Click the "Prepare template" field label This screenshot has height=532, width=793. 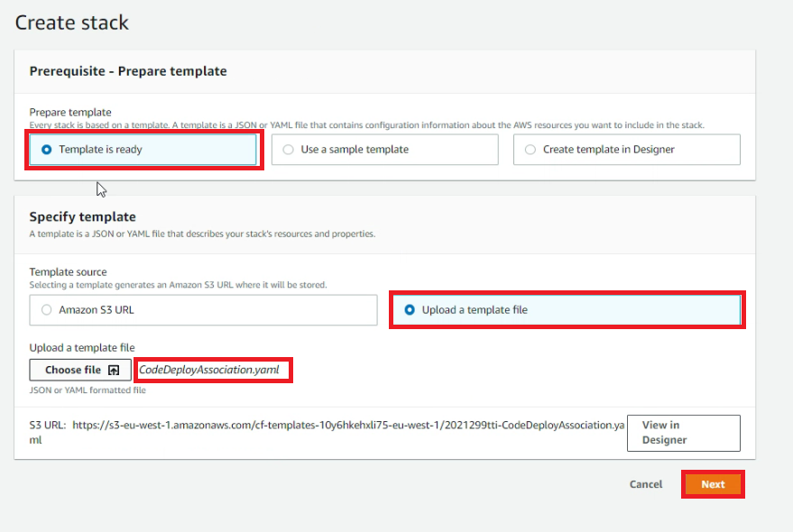click(70, 113)
